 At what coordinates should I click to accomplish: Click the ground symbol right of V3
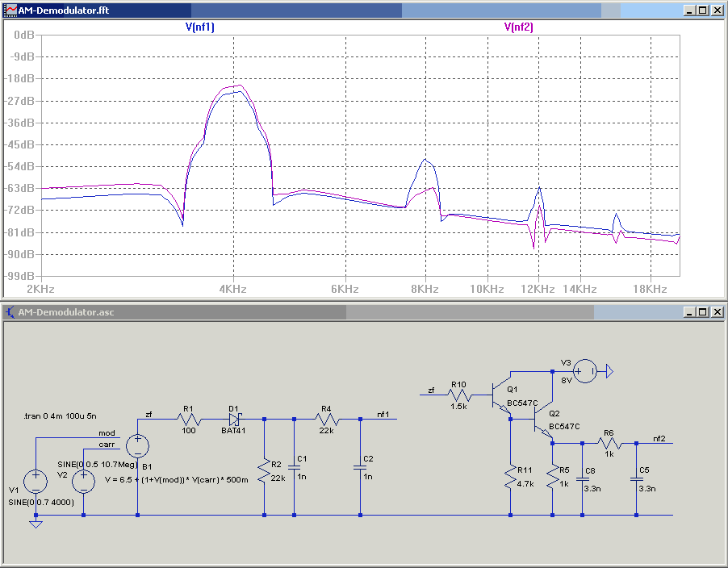pos(609,371)
